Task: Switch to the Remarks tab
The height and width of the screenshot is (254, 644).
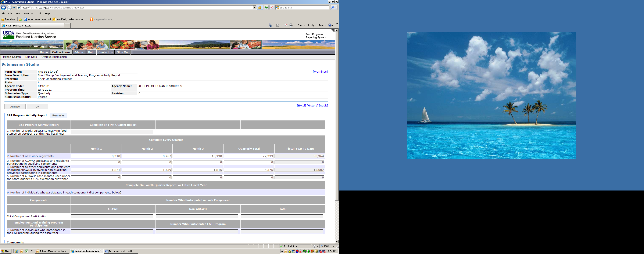Action: pos(58,115)
